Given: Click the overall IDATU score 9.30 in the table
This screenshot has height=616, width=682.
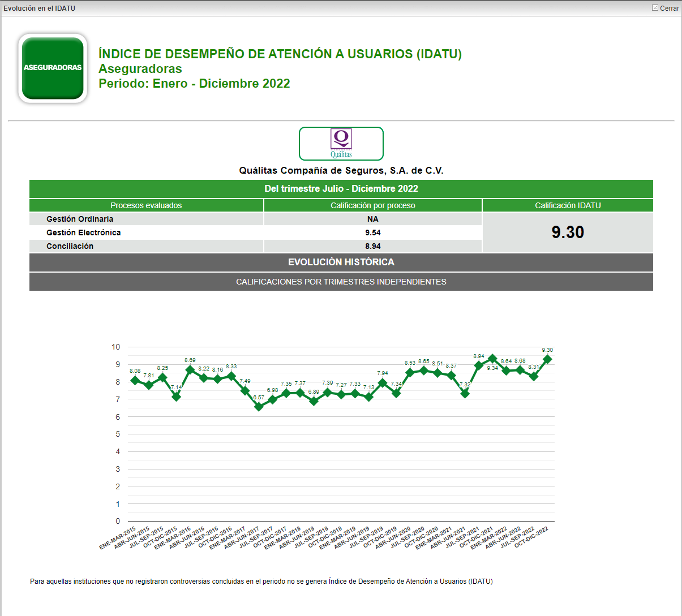Looking at the screenshot, I should click(568, 232).
